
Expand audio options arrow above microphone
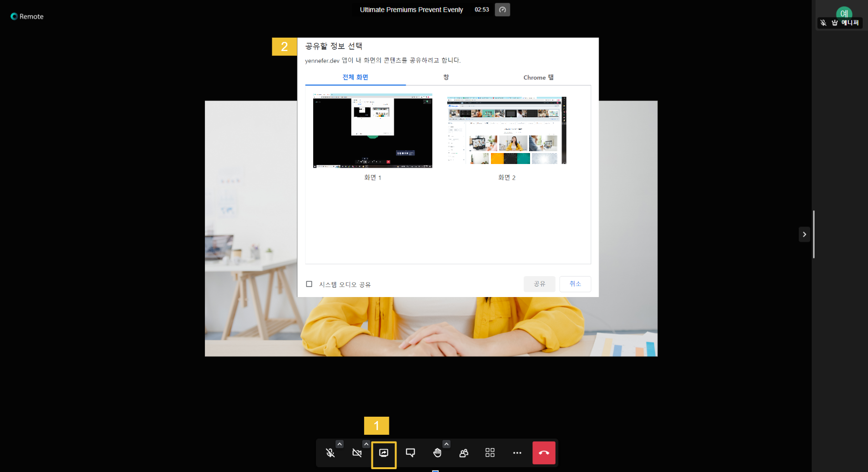pos(339,444)
